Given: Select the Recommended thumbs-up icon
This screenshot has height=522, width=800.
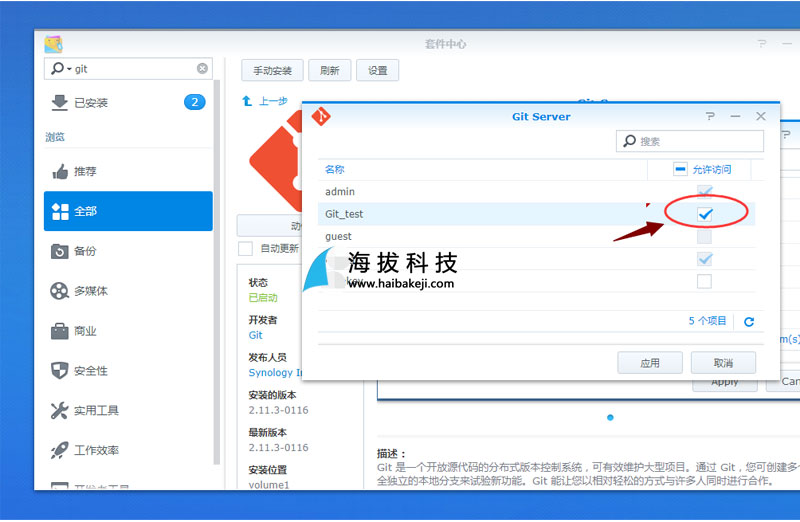Looking at the screenshot, I should 60,171.
